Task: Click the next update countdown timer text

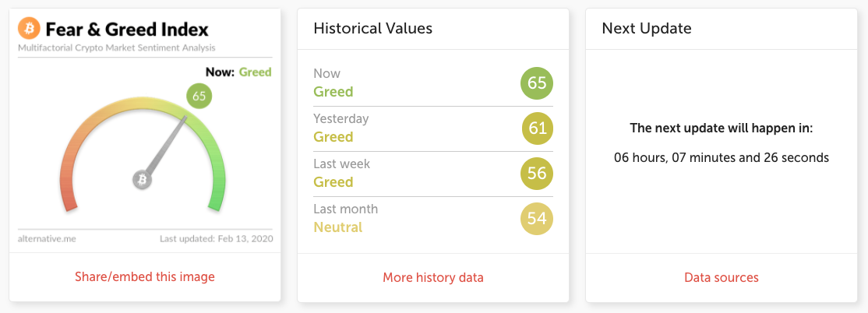Action: [722, 157]
